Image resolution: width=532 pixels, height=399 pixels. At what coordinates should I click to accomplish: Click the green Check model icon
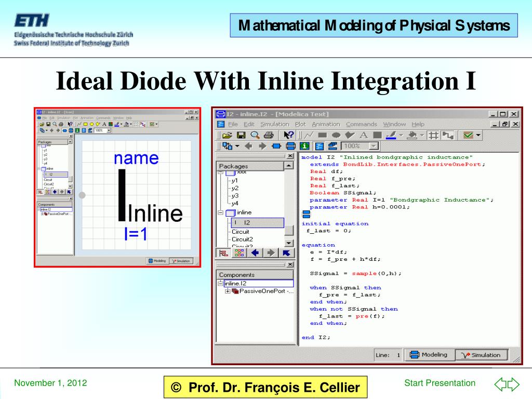(468, 136)
